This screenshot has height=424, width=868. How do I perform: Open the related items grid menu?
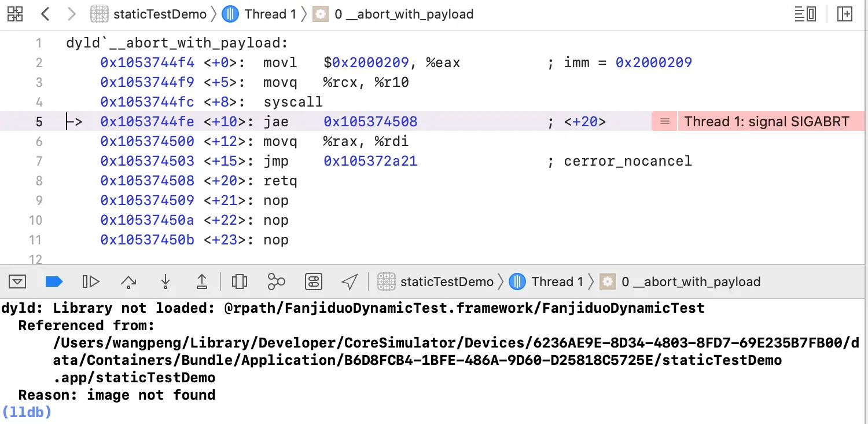coord(15,14)
